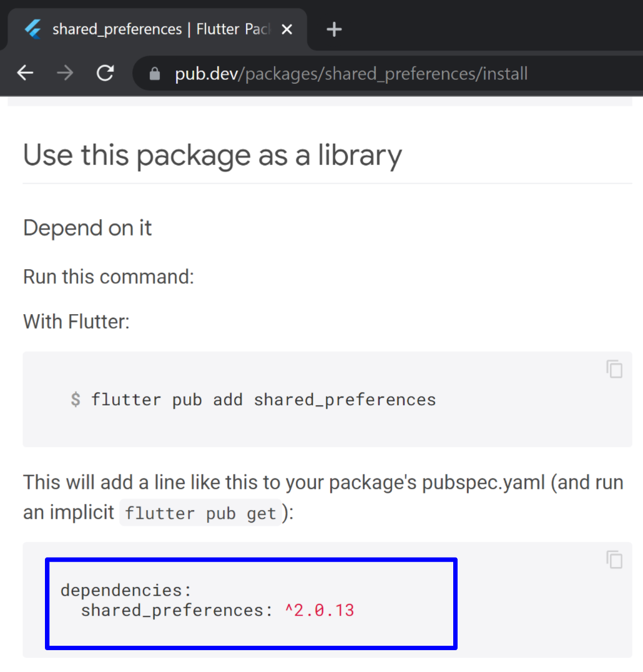643x672 pixels.
Task: Click the dollar sign prompt in the command block
Action: point(76,400)
